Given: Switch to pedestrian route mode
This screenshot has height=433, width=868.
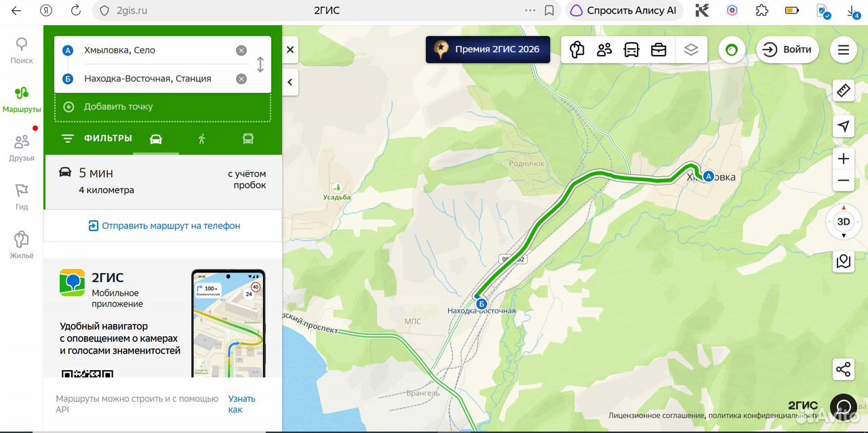Looking at the screenshot, I should click(x=201, y=139).
